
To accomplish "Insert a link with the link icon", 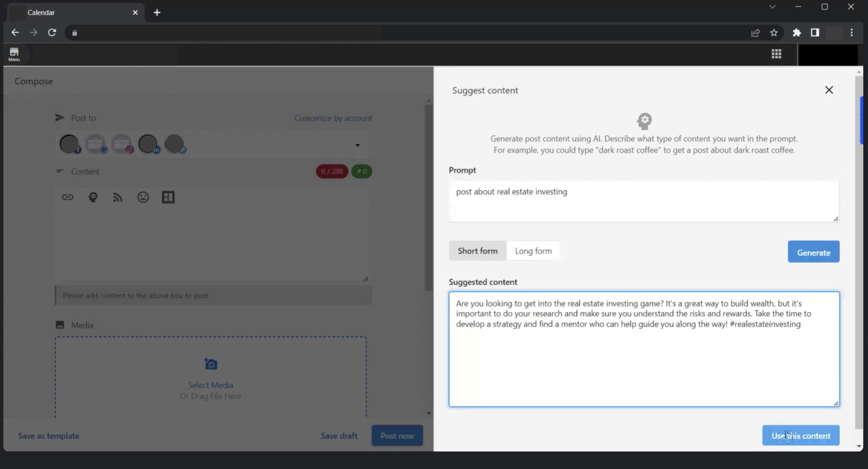I will pyautogui.click(x=68, y=197).
